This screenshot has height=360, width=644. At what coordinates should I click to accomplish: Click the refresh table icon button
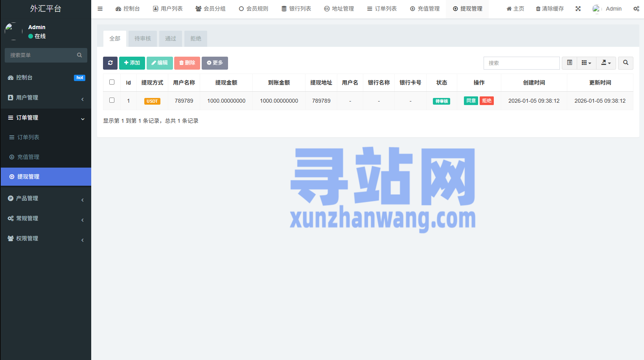[x=110, y=63]
